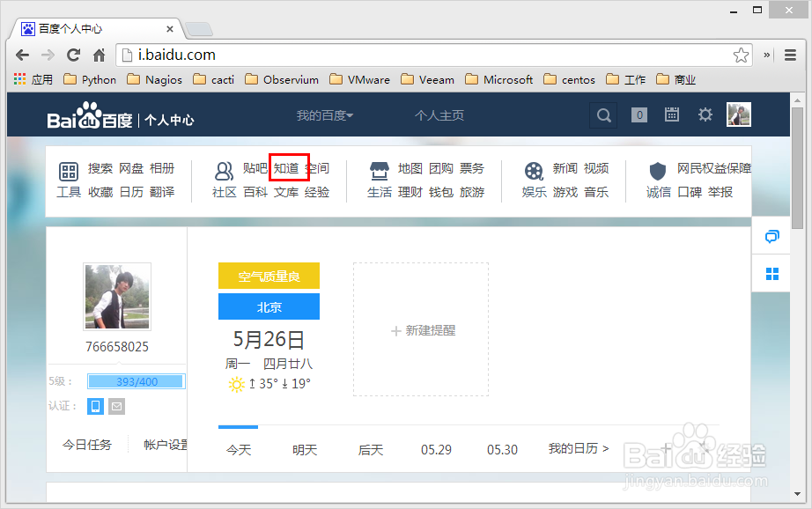Open the 网盘 link
The width and height of the screenshot is (812, 509).
(x=131, y=168)
